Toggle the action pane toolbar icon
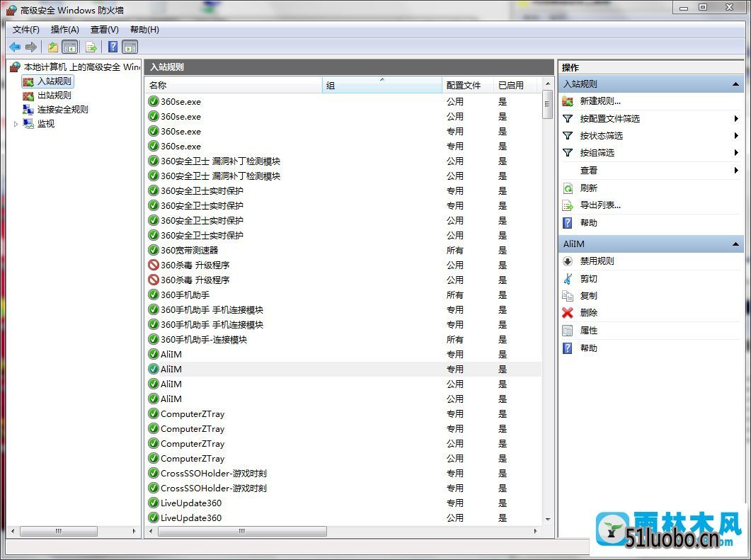The image size is (751, 560). tap(130, 47)
